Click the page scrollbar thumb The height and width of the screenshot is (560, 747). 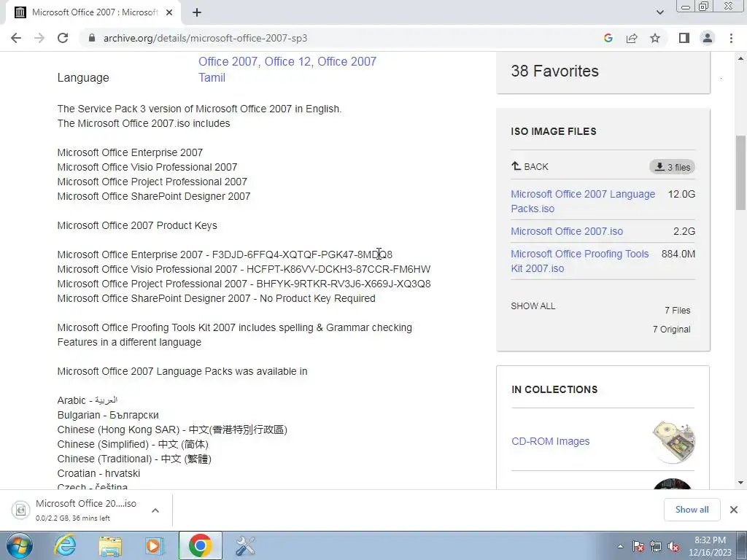741,172
